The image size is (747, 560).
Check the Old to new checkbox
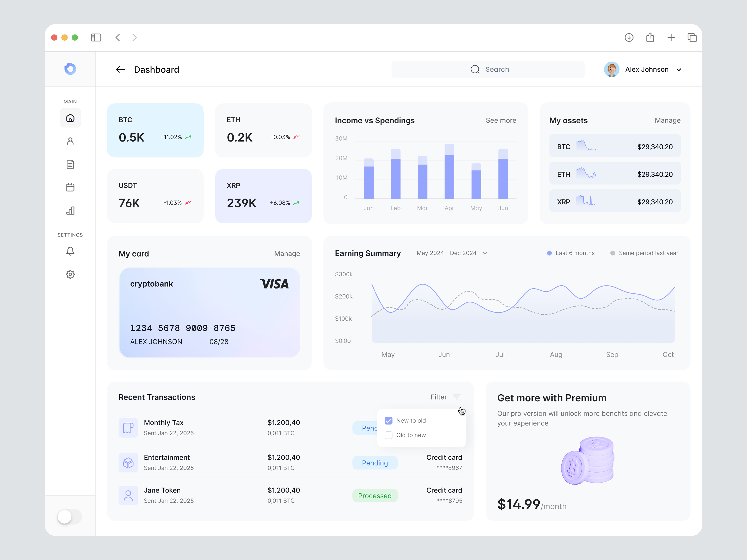point(389,435)
